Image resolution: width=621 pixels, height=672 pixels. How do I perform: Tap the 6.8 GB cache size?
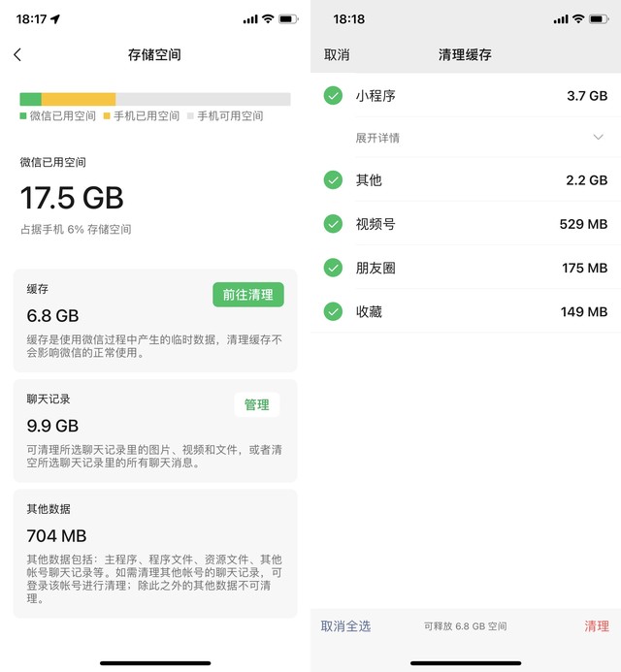52,316
